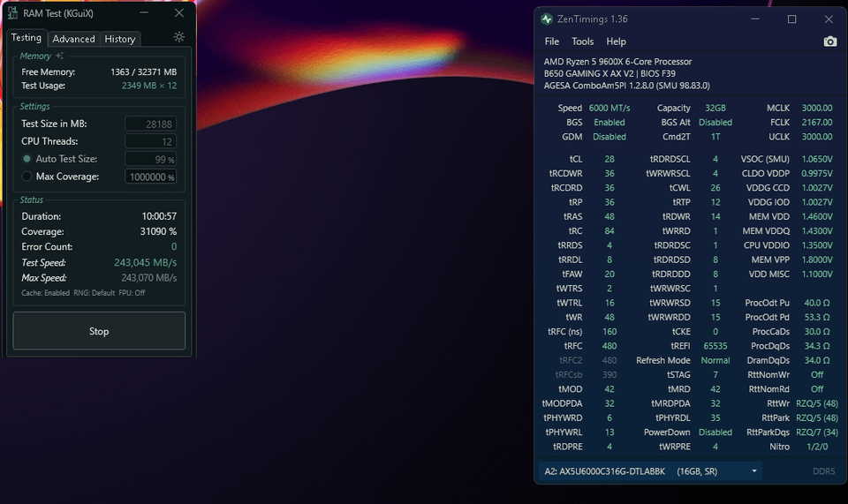Viewport: 848px width, 504px height.
Task: Click the ZenTimings app logo in the title bar
Action: point(548,19)
